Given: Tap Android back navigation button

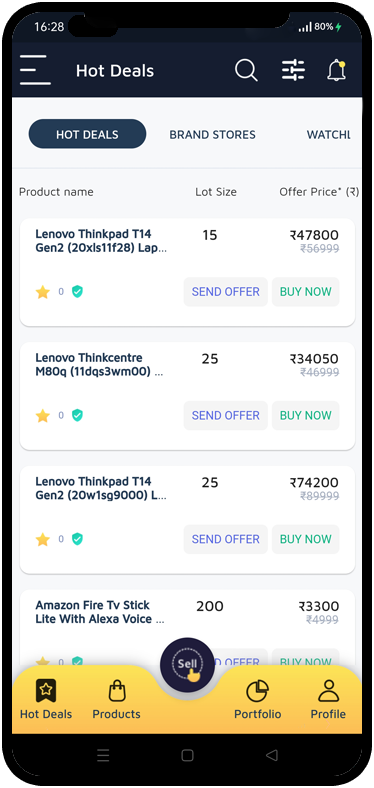Looking at the screenshot, I should [x=271, y=755].
